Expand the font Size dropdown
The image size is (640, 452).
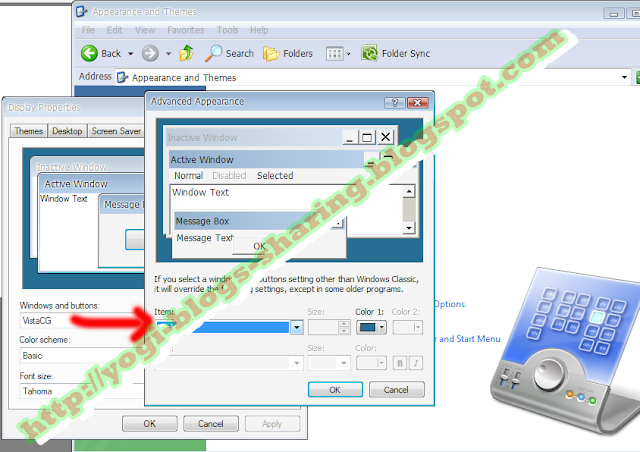344,363
